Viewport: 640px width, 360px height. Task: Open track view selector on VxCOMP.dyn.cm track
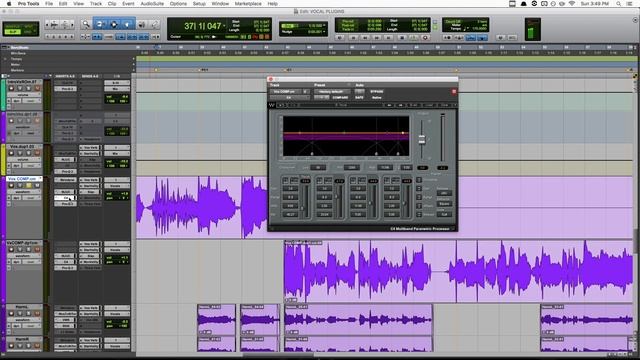[23, 256]
